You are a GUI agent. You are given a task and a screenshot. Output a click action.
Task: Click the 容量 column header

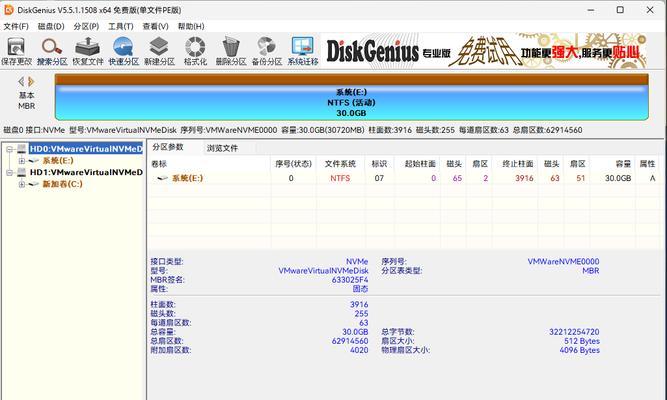coord(611,164)
